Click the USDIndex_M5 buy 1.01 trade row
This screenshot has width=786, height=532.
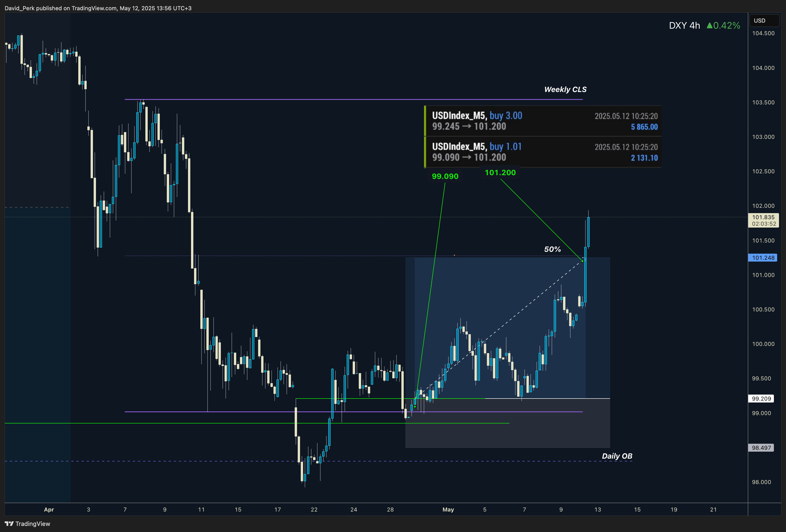(x=543, y=152)
